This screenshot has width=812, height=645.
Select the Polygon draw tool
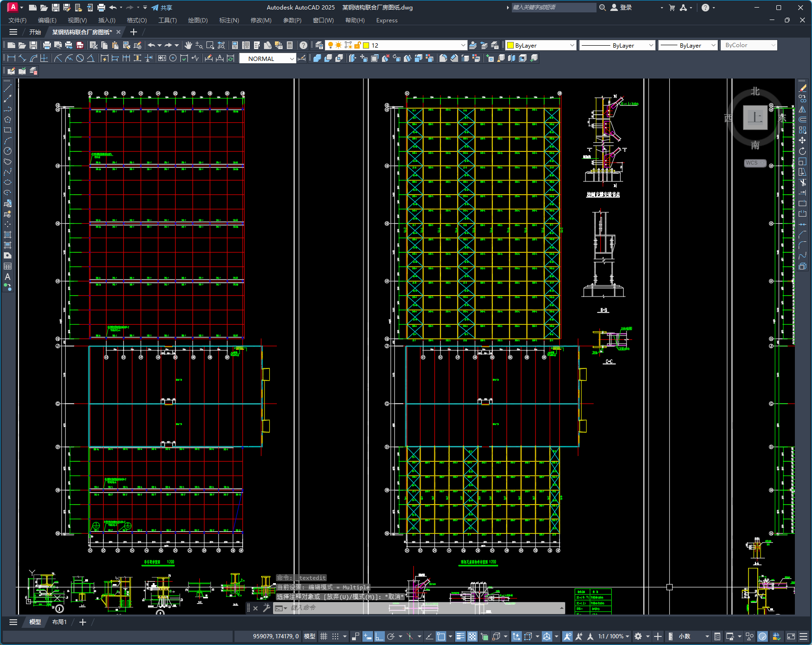pyautogui.click(x=8, y=119)
